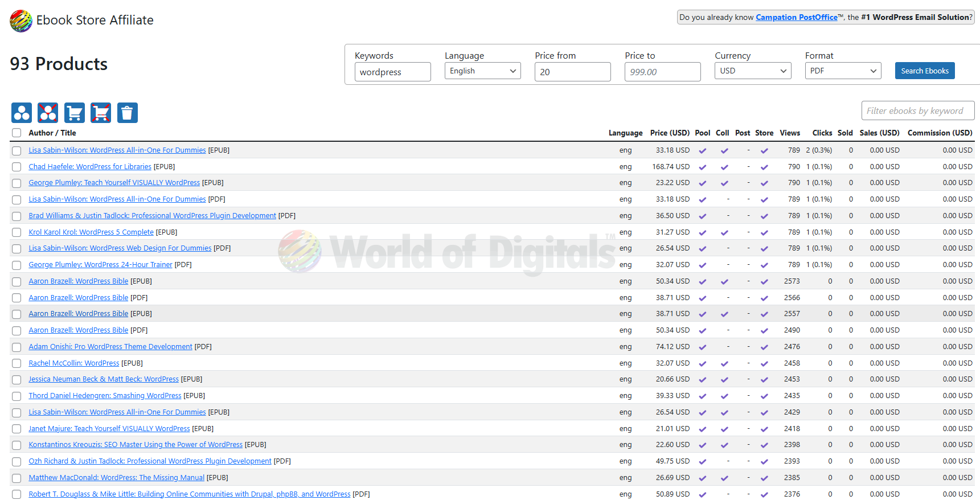This screenshot has width=980, height=500.
Task: Open Thord Daniel Hedengren: Smashing WordPress link
Action: coord(105,396)
